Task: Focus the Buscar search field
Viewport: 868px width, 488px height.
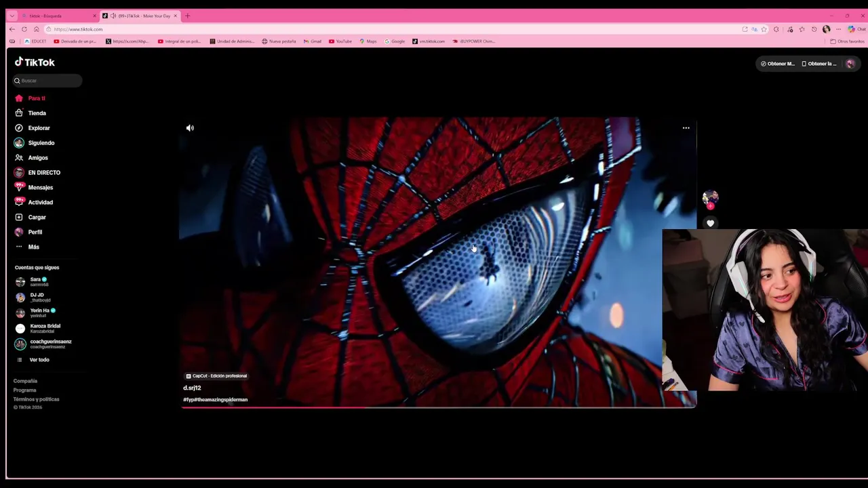Action: pyautogui.click(x=47, y=81)
